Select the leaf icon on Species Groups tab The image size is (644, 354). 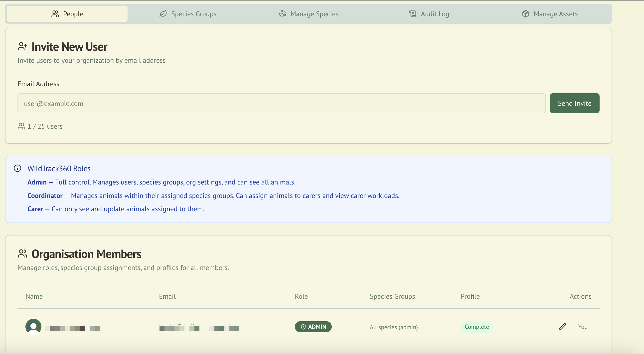(x=163, y=14)
